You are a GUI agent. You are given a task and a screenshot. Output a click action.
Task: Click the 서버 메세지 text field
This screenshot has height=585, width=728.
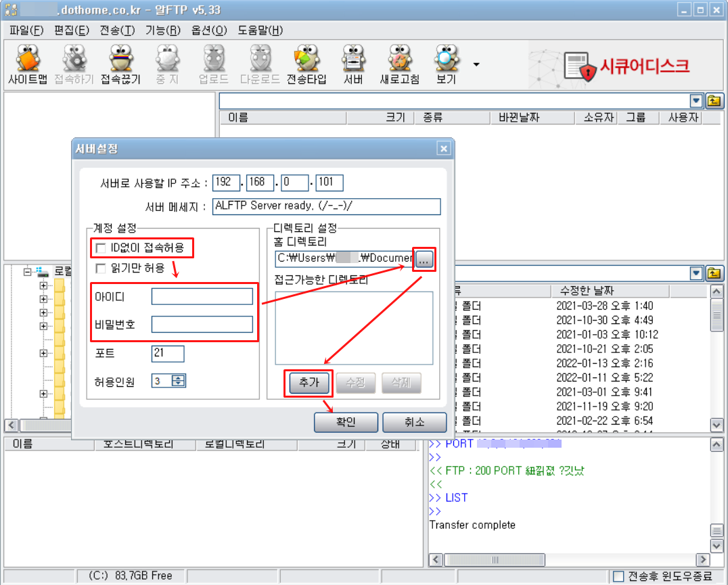[x=326, y=206]
